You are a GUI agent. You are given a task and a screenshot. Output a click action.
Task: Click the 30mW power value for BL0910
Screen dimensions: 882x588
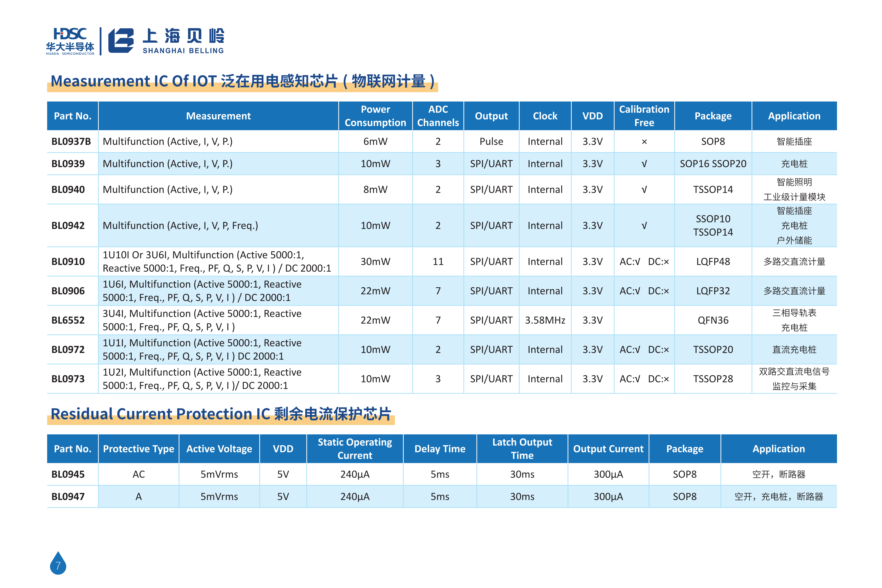375,261
